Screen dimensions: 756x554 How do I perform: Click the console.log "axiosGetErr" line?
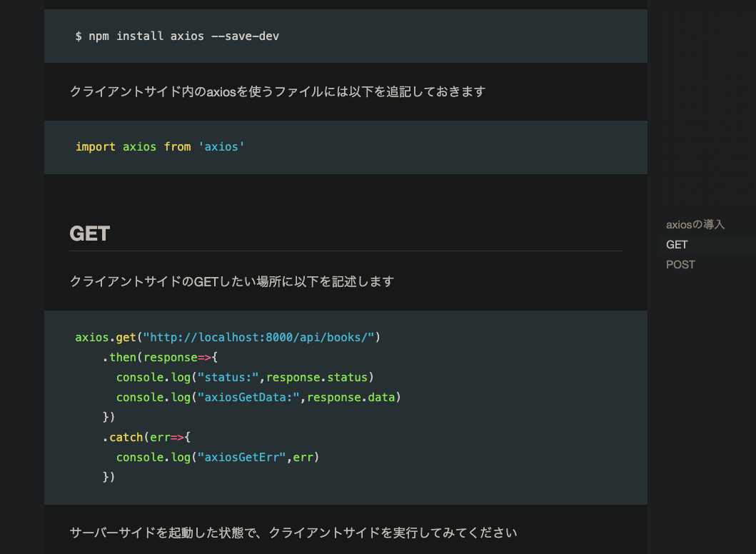218,457
